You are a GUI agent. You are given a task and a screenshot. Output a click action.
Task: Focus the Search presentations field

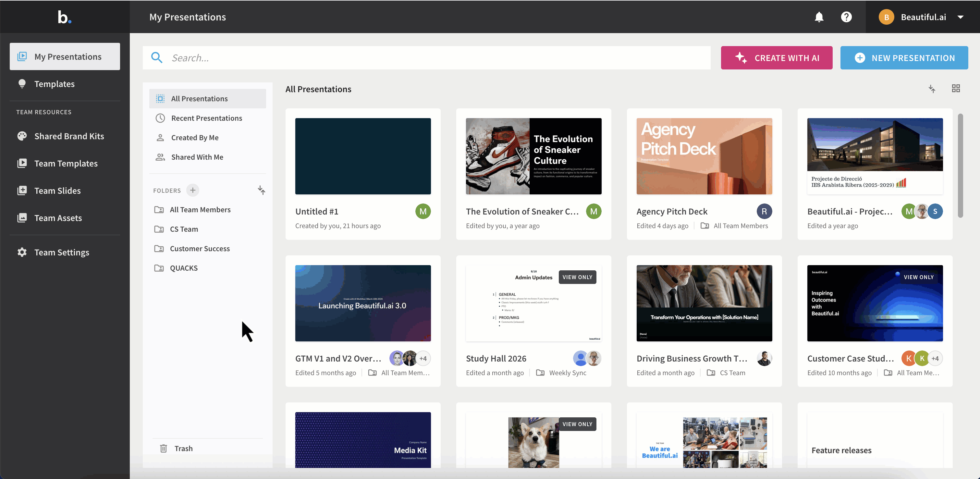coord(426,58)
